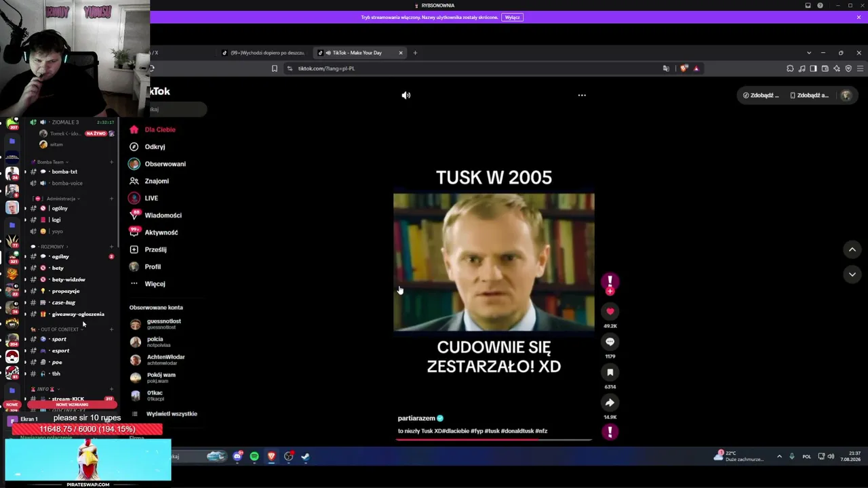Collapse the ROZMOWY category
This screenshot has height=488, width=868.
pyautogui.click(x=52, y=247)
